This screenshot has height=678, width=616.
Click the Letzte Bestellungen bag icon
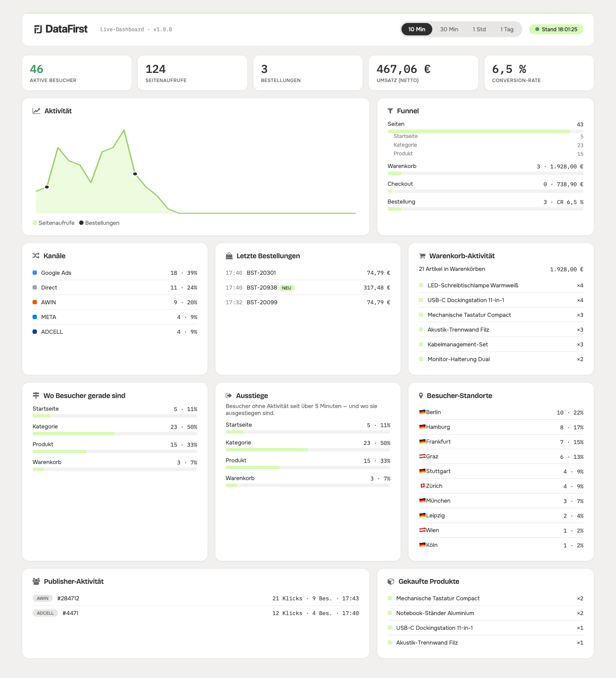(229, 256)
